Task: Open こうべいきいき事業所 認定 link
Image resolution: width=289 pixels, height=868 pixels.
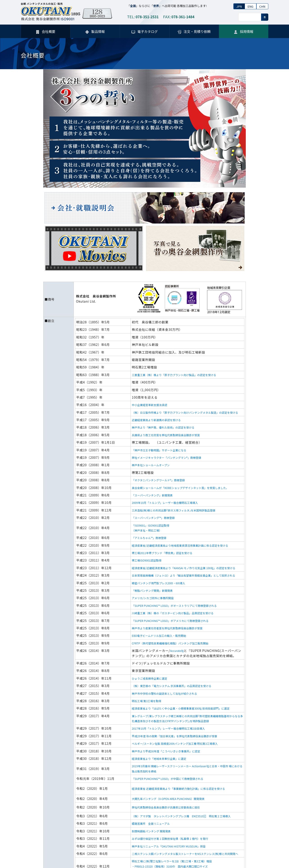Action: click(166, 752)
